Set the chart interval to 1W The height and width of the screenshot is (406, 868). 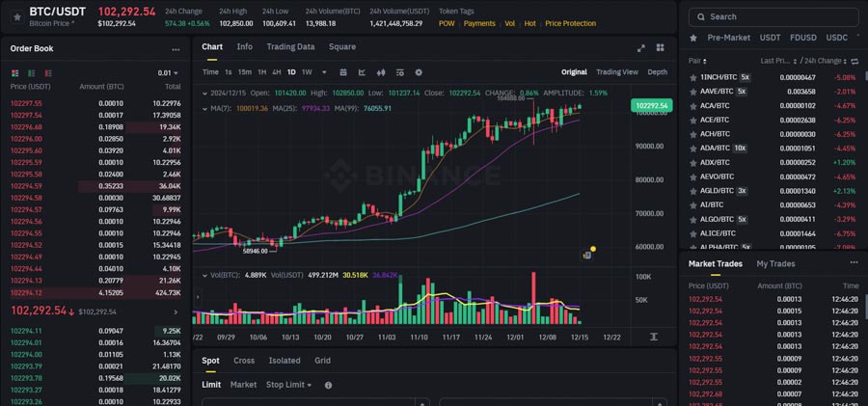point(307,72)
